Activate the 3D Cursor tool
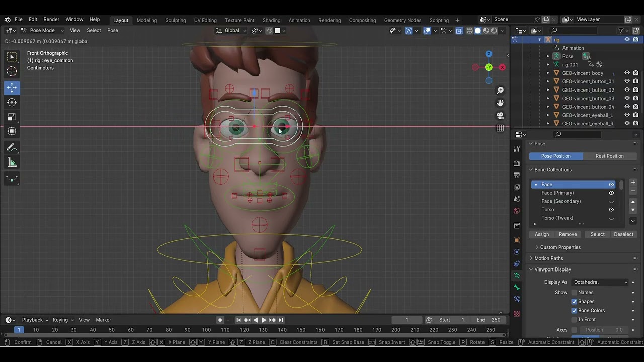Image resolution: width=644 pixels, height=362 pixels. (x=12, y=71)
